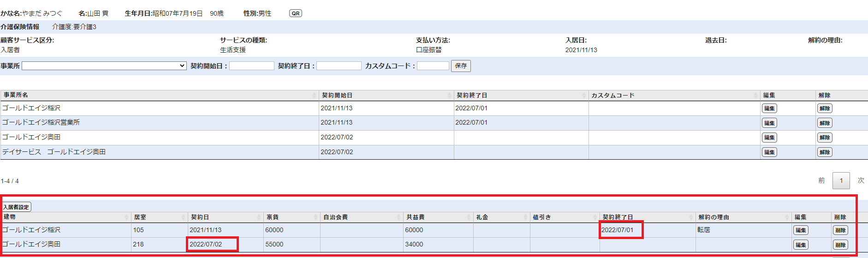Open the 事業所 dropdown list
The height and width of the screenshot is (258, 868).
104,66
